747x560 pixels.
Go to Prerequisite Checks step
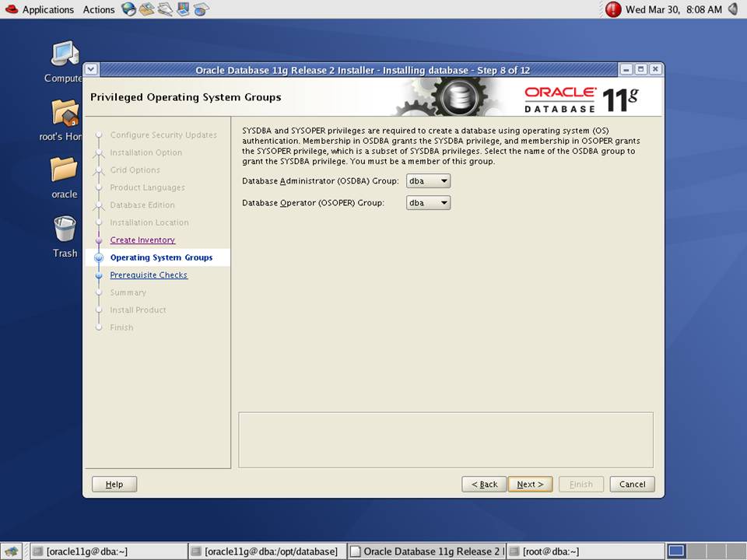[x=149, y=275]
